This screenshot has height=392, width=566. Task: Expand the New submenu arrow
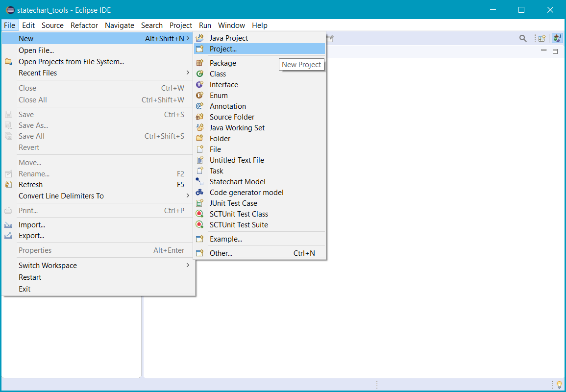click(188, 38)
